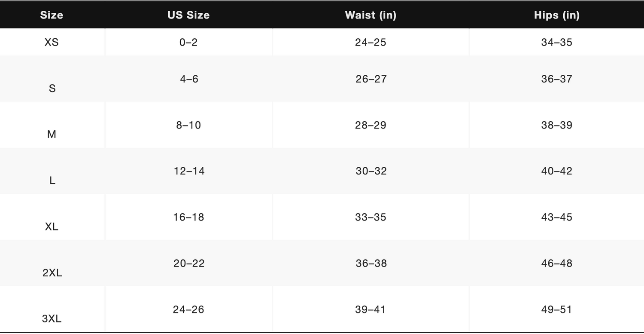Click hips measurement 34–35 cell
The width and height of the screenshot is (644, 334).
click(x=556, y=42)
